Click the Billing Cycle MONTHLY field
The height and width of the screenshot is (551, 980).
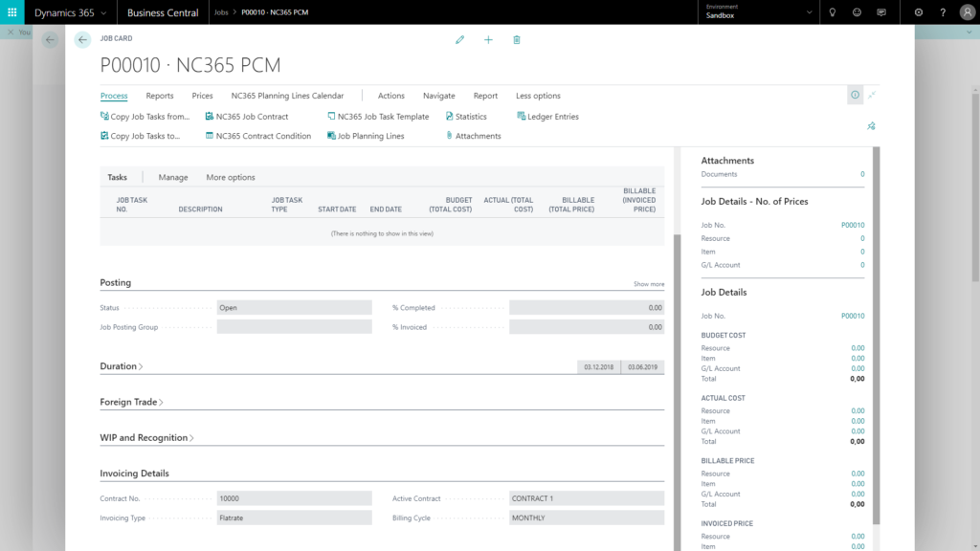tap(587, 518)
